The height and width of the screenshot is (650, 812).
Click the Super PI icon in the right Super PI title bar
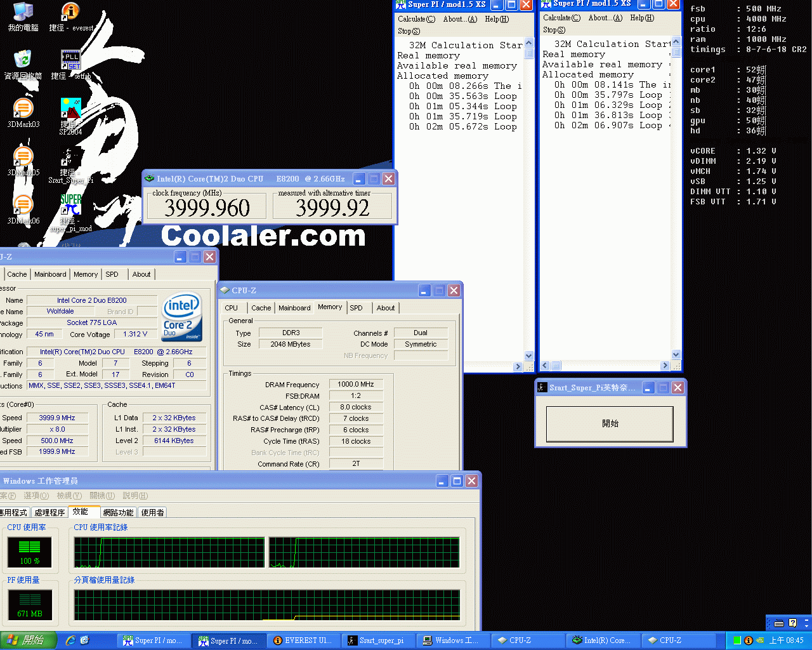[546, 4]
